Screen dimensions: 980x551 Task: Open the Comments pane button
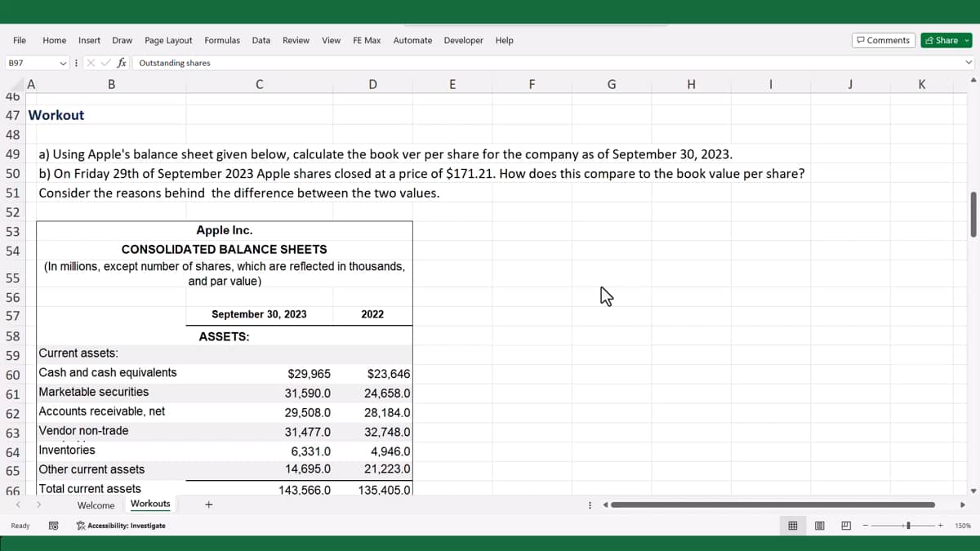point(883,40)
